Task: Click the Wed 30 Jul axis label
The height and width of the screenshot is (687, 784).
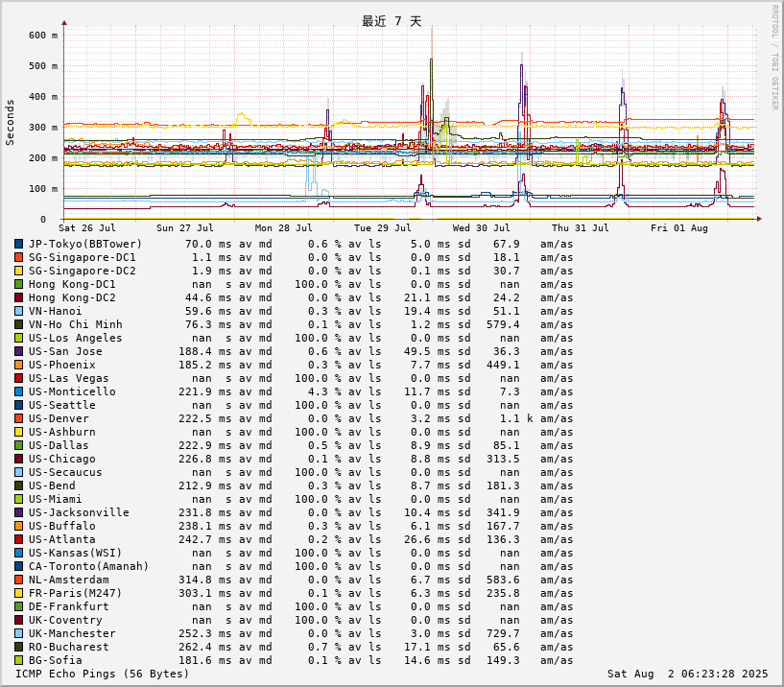Action: pyautogui.click(x=482, y=228)
